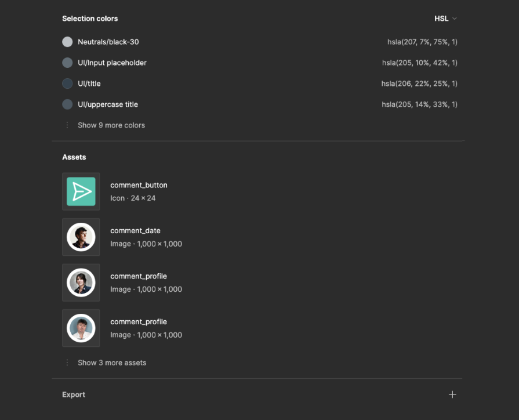This screenshot has height=420, width=519.
Task: Click the Export section title
Action: click(74, 394)
